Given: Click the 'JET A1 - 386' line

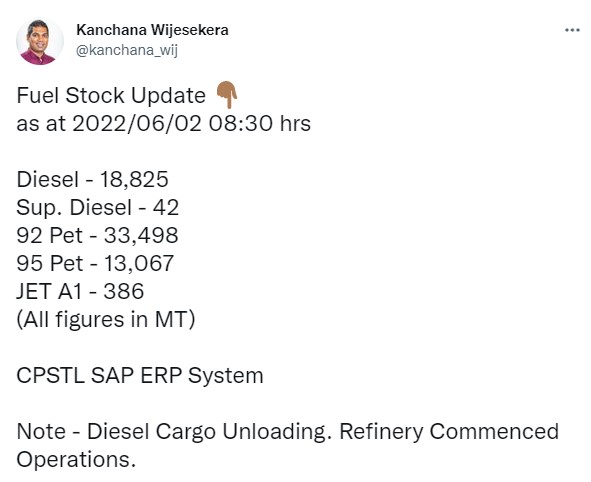Looking at the screenshot, I should 80,291.
